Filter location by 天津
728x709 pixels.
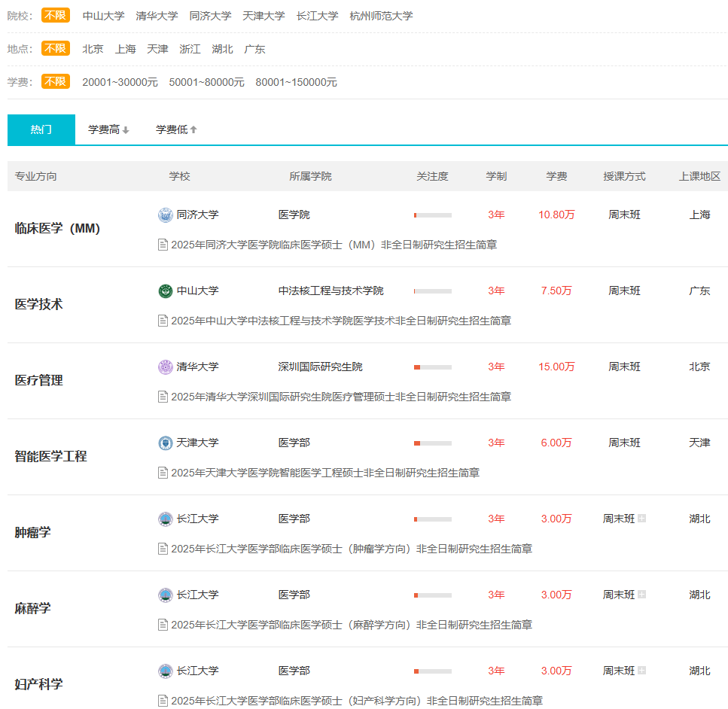coord(157,49)
